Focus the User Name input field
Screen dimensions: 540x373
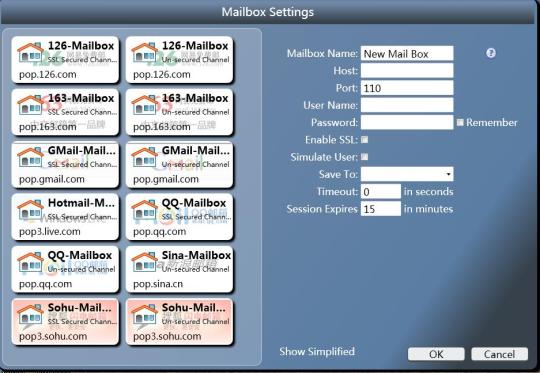(x=407, y=105)
